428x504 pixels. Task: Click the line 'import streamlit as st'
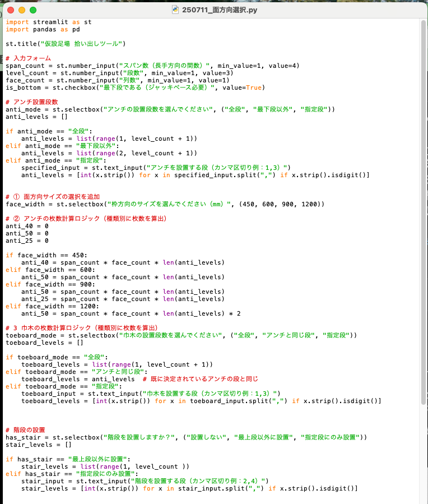(49, 22)
